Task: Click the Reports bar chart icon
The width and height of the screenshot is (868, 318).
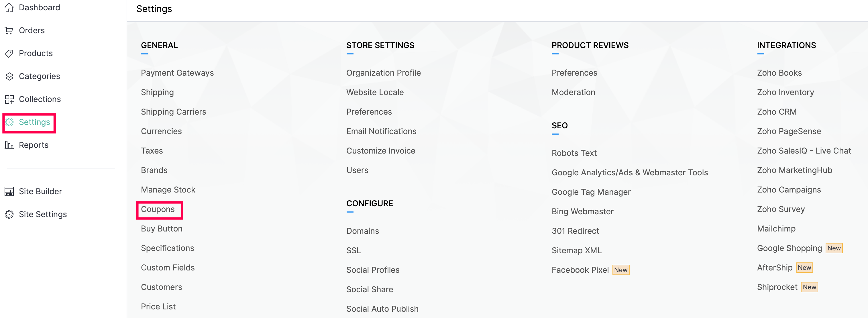Action: point(9,145)
